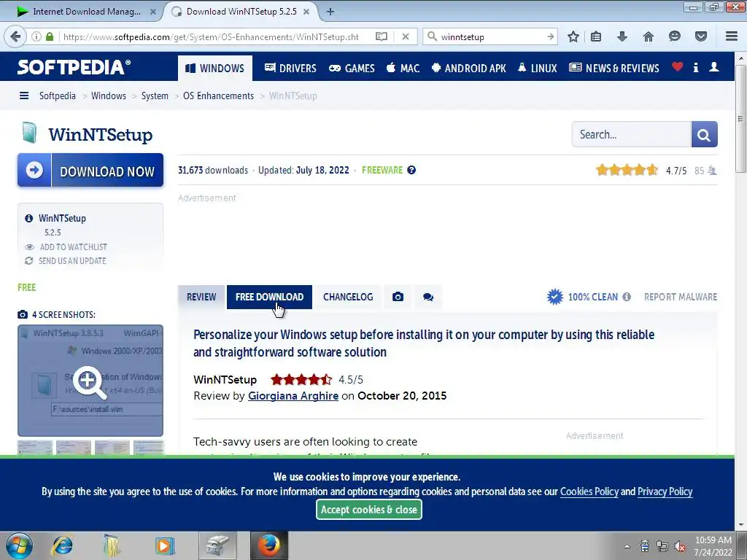Close the Download WinNTSetup 5.2.5 tab
The height and width of the screenshot is (560, 747).
click(306, 12)
